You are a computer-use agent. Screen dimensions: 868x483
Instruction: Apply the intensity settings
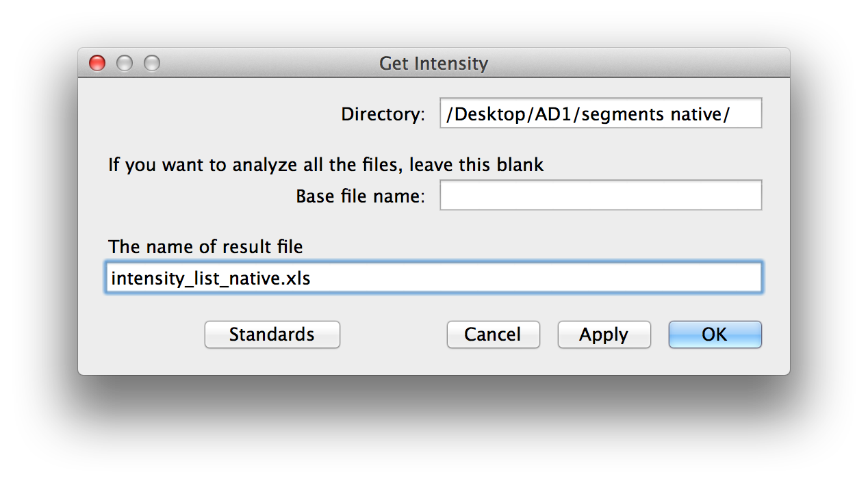click(x=604, y=335)
